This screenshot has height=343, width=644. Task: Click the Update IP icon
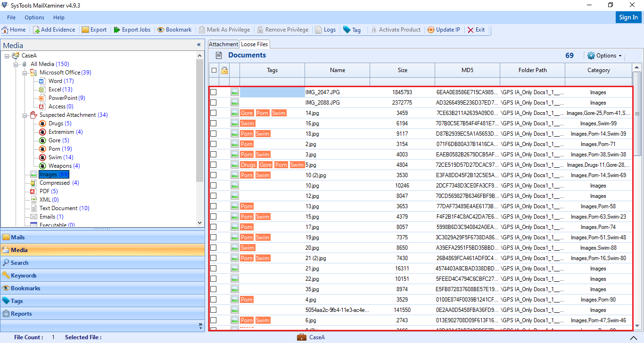431,30
